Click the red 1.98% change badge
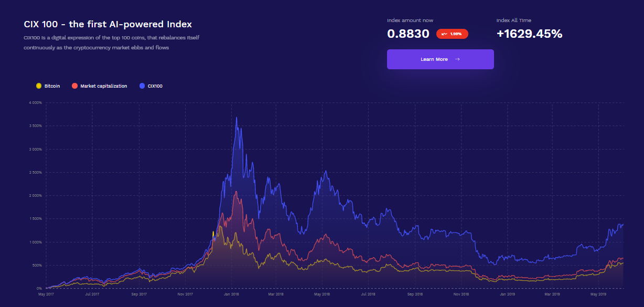 (x=452, y=34)
